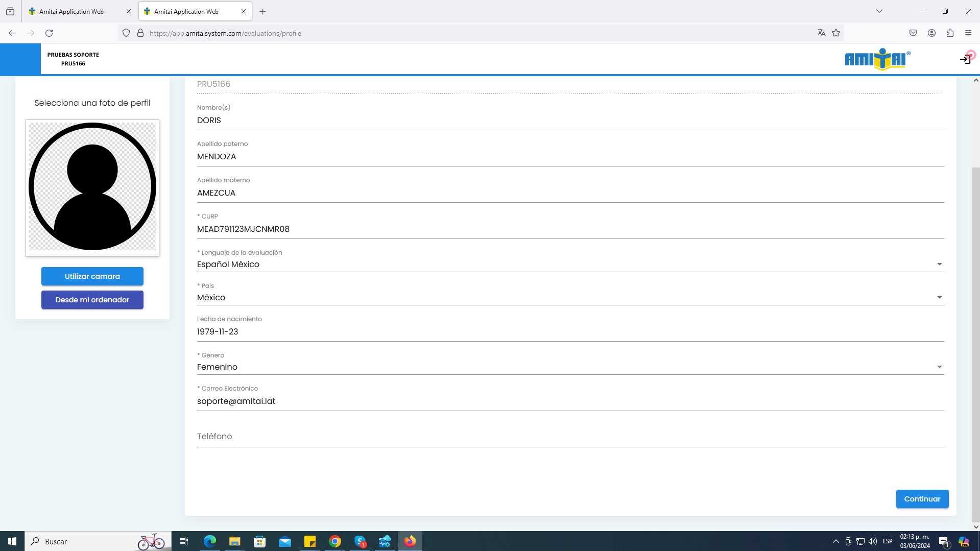980x551 pixels.
Task: Open the Firefox extensions icon
Action: (950, 33)
